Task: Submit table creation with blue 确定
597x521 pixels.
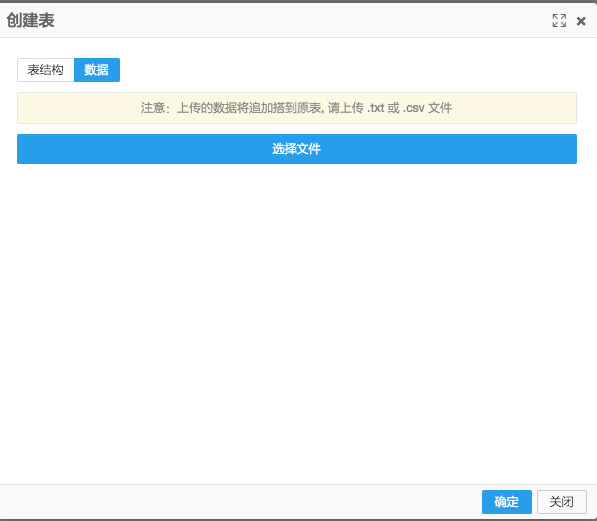Action: (x=507, y=502)
